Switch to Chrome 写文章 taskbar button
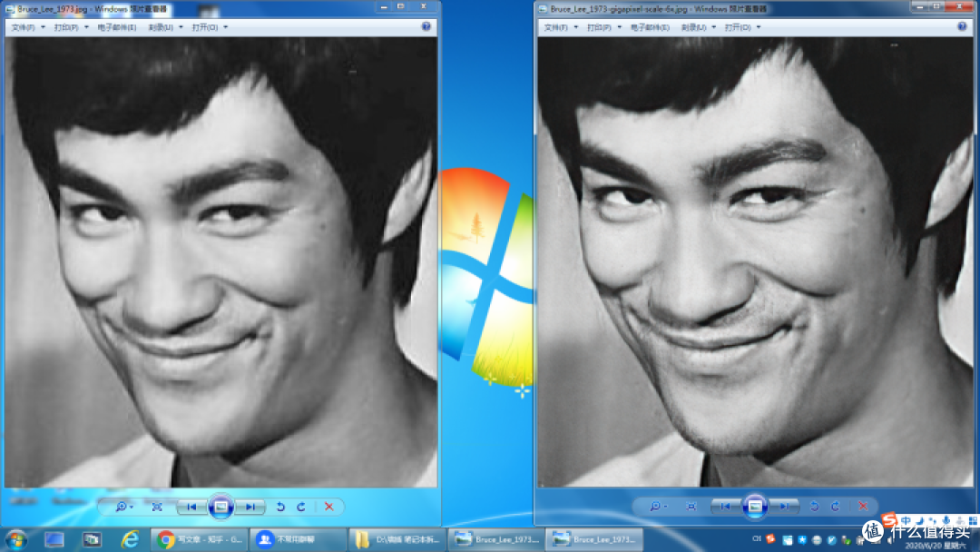The height and width of the screenshot is (552, 980). pos(200,539)
